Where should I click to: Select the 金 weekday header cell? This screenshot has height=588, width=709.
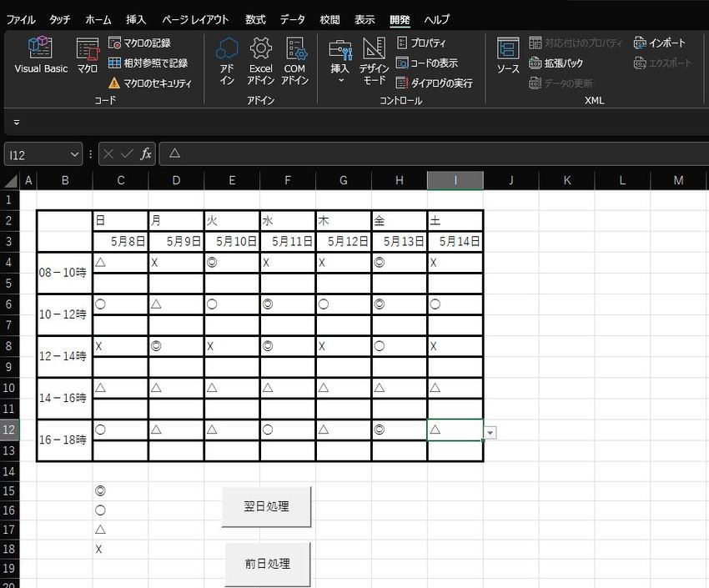pos(400,220)
